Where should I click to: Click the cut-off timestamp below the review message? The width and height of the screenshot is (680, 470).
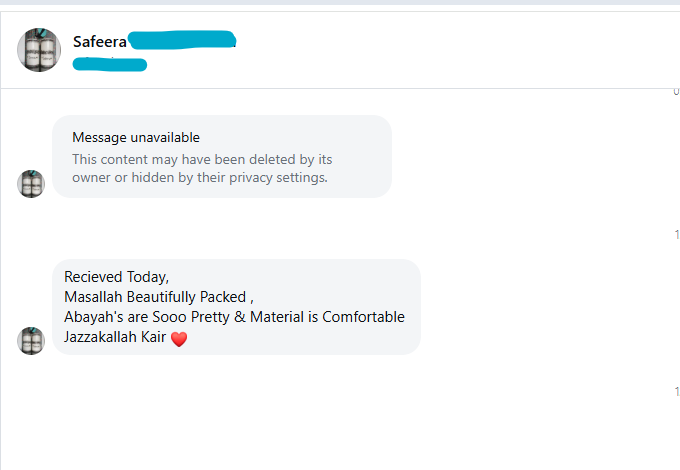(x=675, y=392)
